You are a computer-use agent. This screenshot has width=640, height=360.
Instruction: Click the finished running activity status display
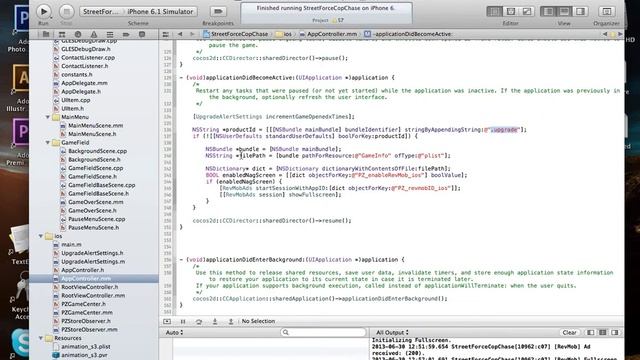[x=326, y=12]
